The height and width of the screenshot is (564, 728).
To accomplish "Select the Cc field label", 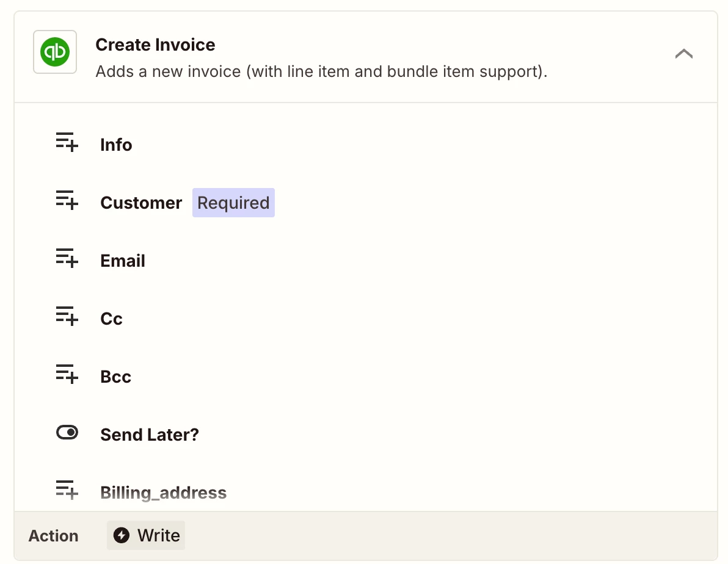I will (x=112, y=319).
